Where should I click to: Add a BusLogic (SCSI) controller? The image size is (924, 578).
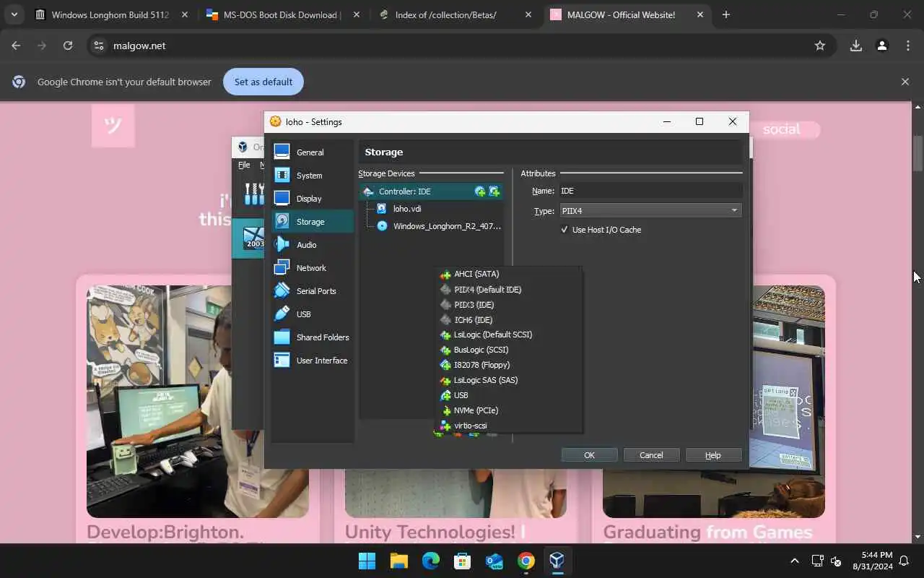[508, 350]
